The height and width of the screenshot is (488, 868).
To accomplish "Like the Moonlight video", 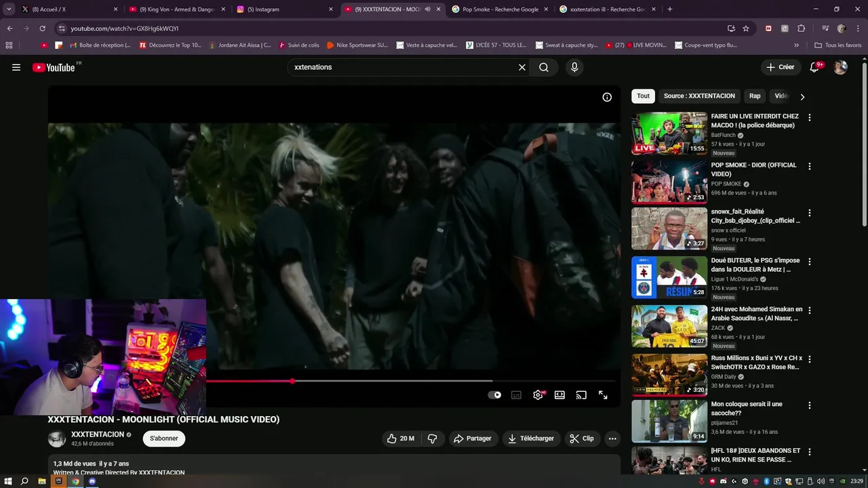I will (400, 439).
